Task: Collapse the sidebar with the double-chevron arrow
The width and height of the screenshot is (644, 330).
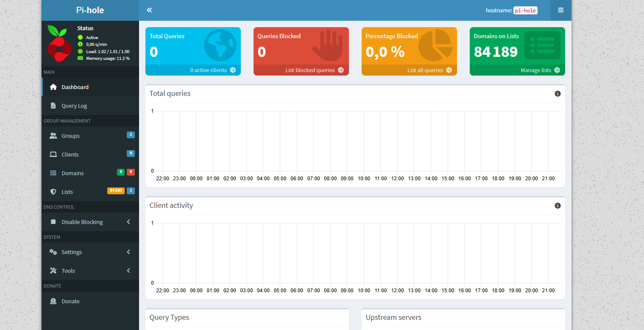Action: [149, 9]
